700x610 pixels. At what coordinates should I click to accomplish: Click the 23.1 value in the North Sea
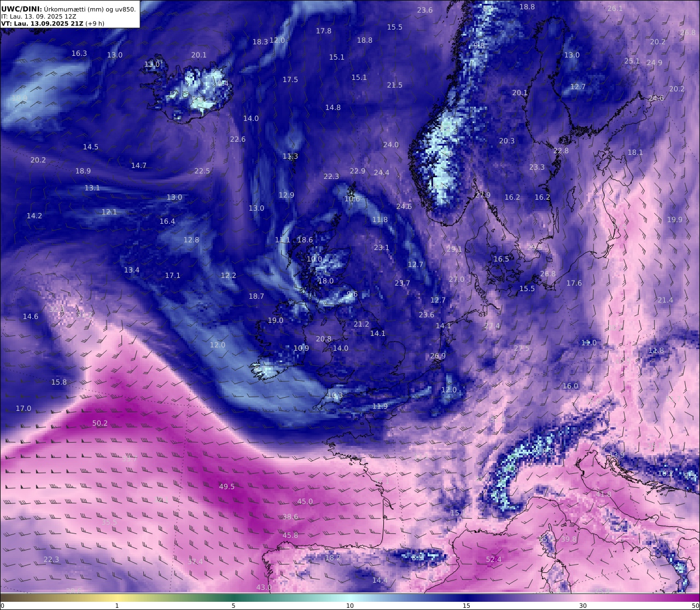point(382,247)
